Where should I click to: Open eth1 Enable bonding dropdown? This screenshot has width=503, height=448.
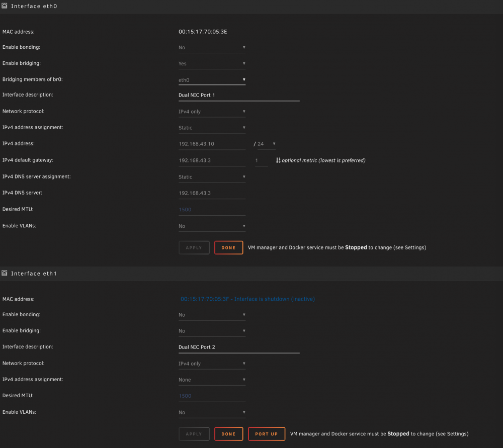(x=212, y=315)
